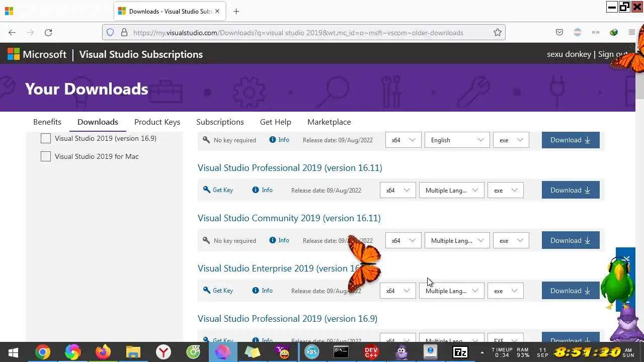Viewport: 644px width, 362px height.
Task: Click the sexu donkey account name
Action: tap(569, 54)
